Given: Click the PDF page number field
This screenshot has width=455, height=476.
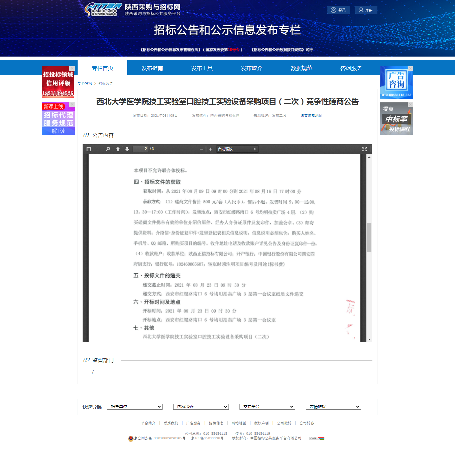Looking at the screenshot, I should [141, 149].
